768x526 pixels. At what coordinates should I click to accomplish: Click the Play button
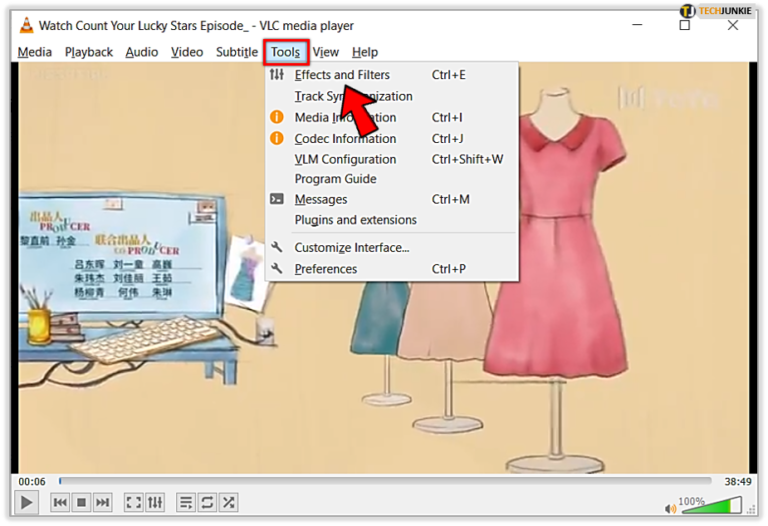click(x=26, y=502)
